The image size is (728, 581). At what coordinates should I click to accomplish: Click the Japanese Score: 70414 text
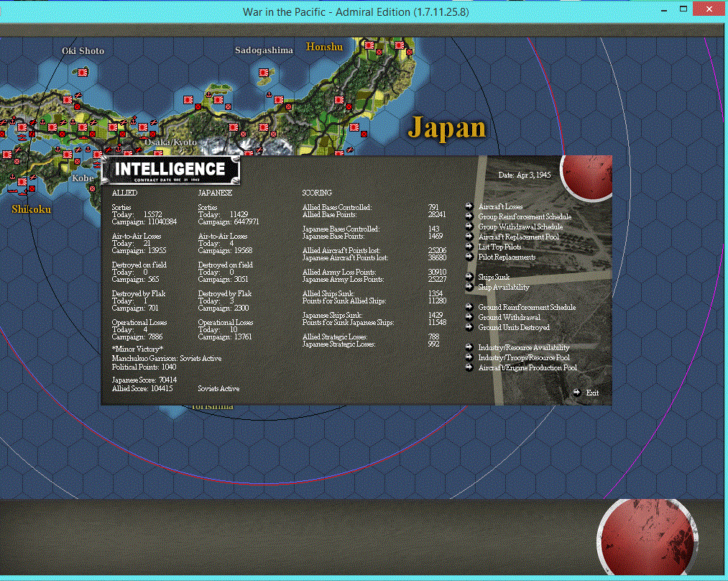coord(144,380)
